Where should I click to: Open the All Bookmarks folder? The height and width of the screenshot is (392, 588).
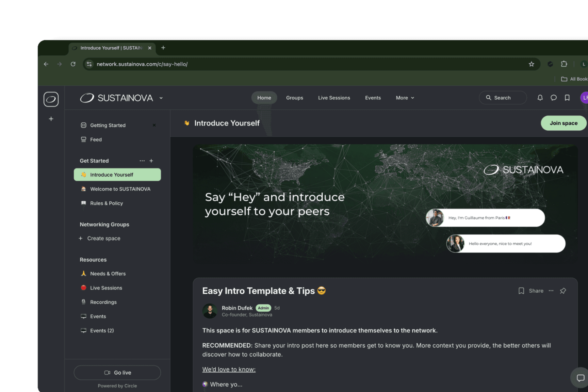(574, 79)
